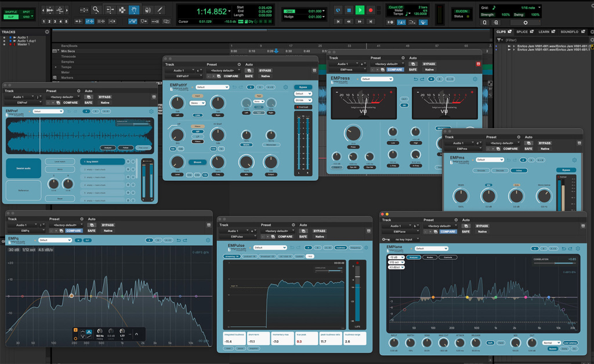Adjust EMPms Width knob
This screenshot has width=594, height=364.
(x=461, y=196)
